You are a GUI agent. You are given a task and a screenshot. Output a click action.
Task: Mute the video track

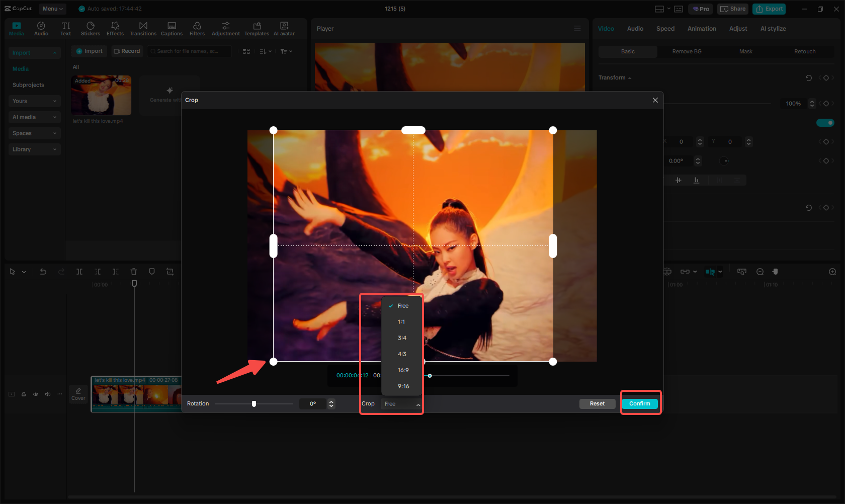47,394
